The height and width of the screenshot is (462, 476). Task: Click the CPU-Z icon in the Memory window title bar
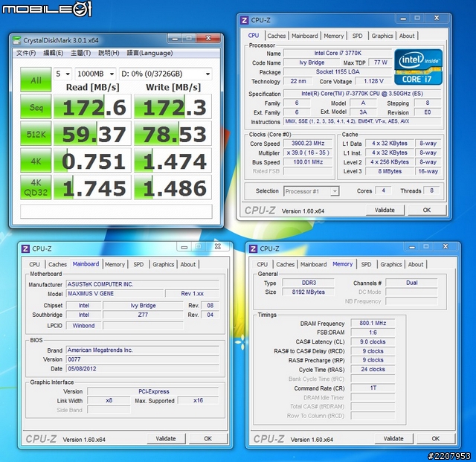point(253,249)
